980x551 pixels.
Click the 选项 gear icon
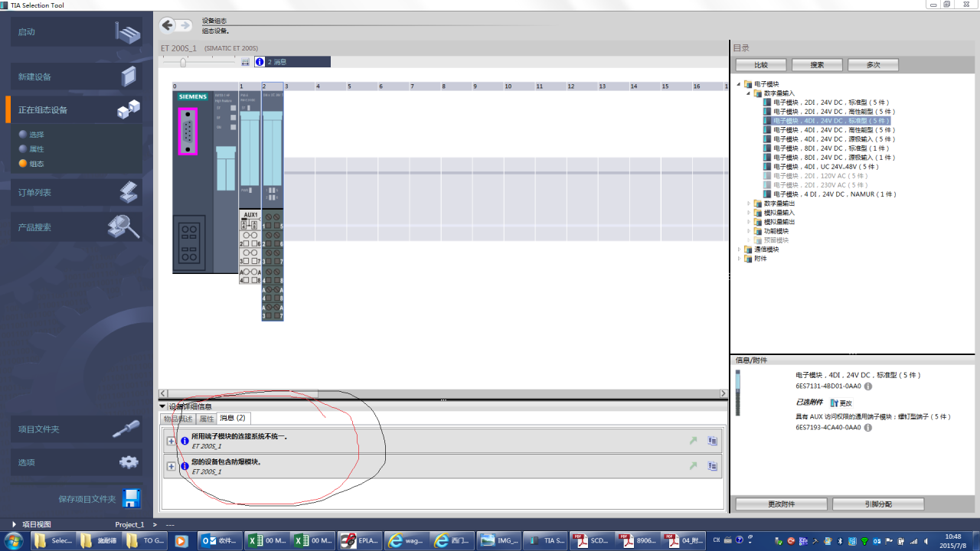pyautogui.click(x=129, y=462)
